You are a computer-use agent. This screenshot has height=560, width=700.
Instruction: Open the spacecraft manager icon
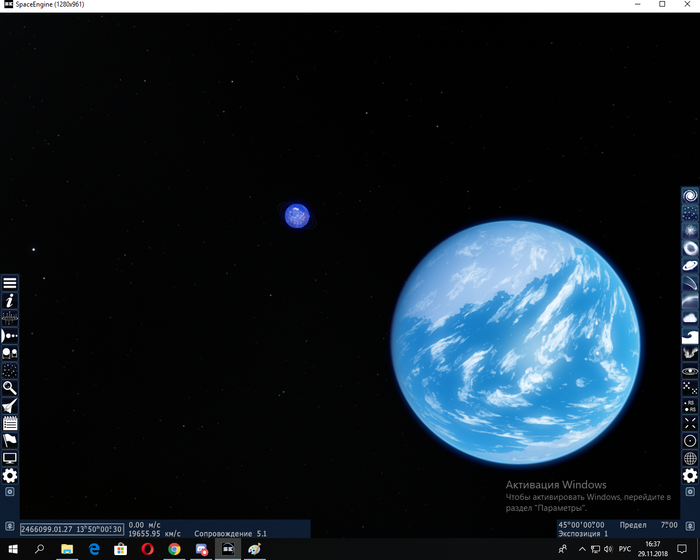click(x=10, y=405)
